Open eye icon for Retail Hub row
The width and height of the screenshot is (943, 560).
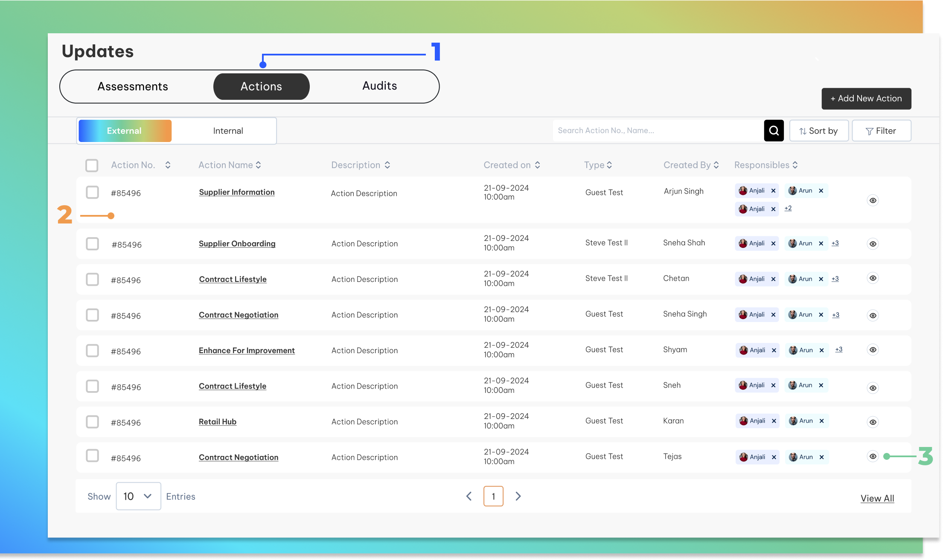click(873, 422)
